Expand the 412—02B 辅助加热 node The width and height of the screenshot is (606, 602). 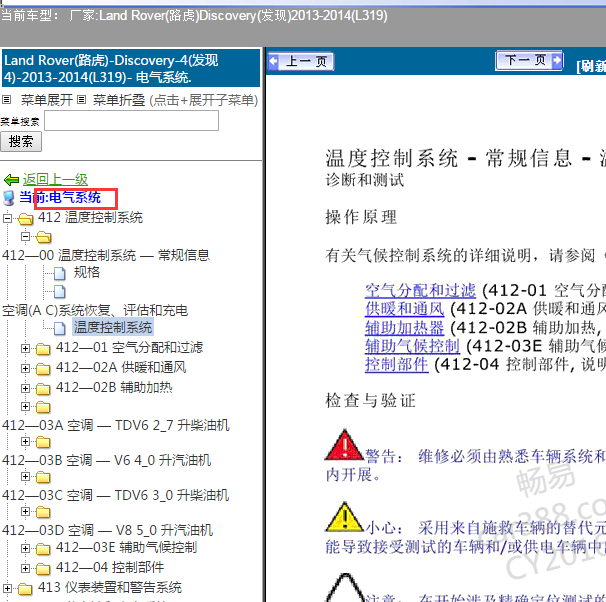[x=26, y=388]
